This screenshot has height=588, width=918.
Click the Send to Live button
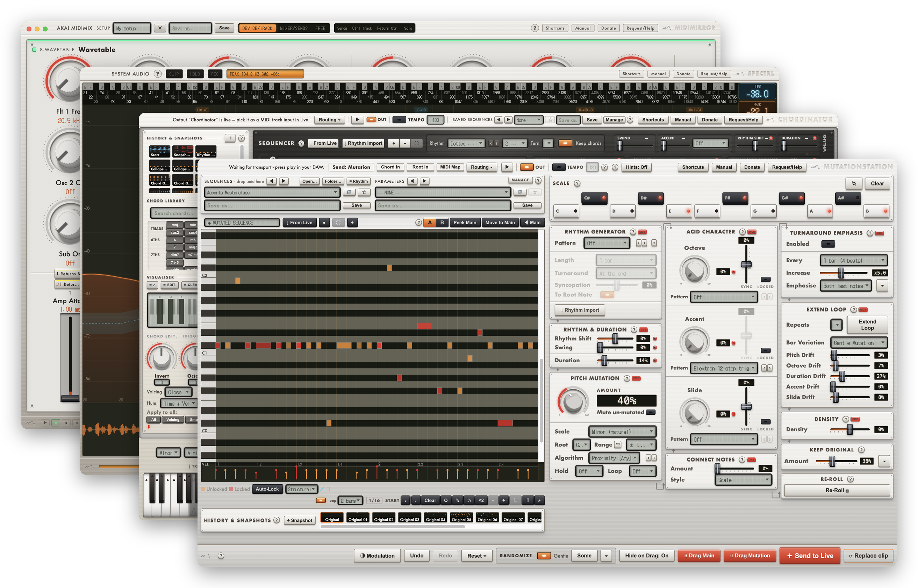pyautogui.click(x=810, y=556)
